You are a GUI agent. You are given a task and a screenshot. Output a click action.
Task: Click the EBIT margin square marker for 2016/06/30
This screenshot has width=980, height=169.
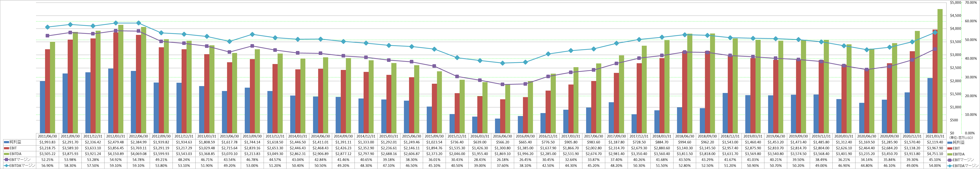point(503,84)
